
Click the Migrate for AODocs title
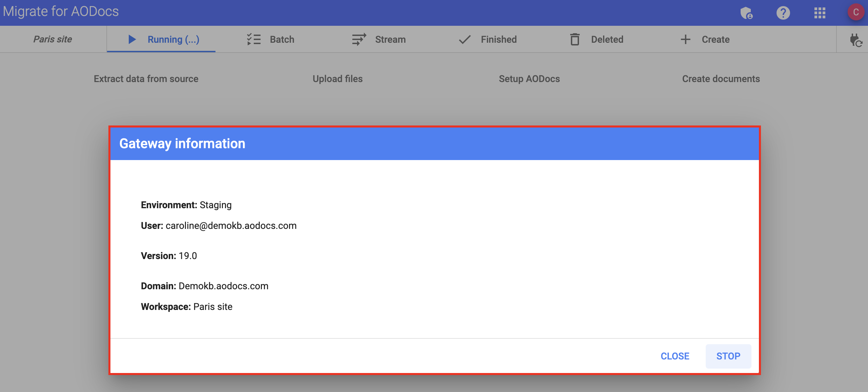pos(61,12)
